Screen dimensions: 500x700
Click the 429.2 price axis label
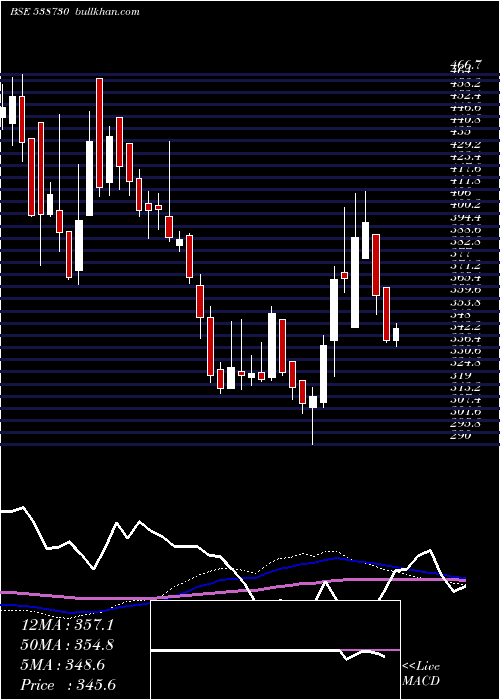point(465,145)
